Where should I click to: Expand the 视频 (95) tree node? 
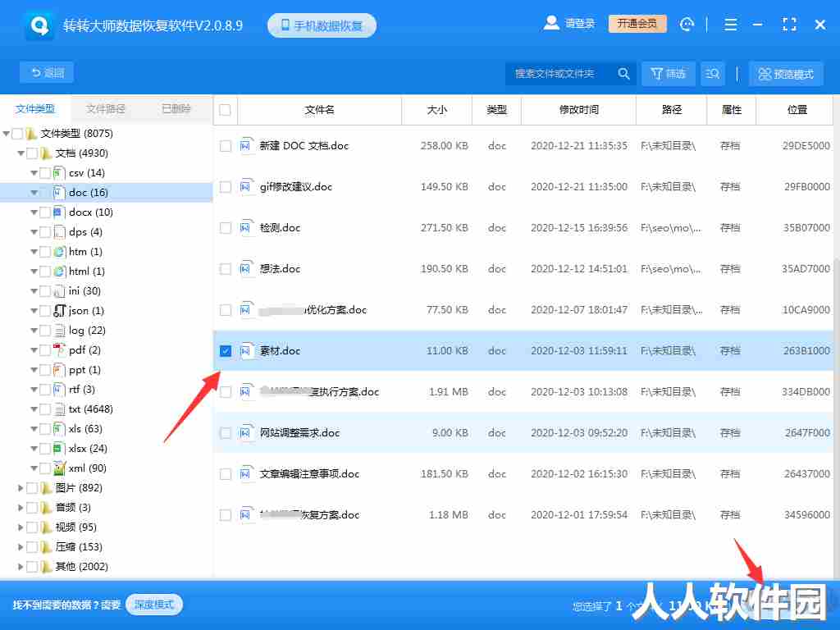(x=21, y=527)
